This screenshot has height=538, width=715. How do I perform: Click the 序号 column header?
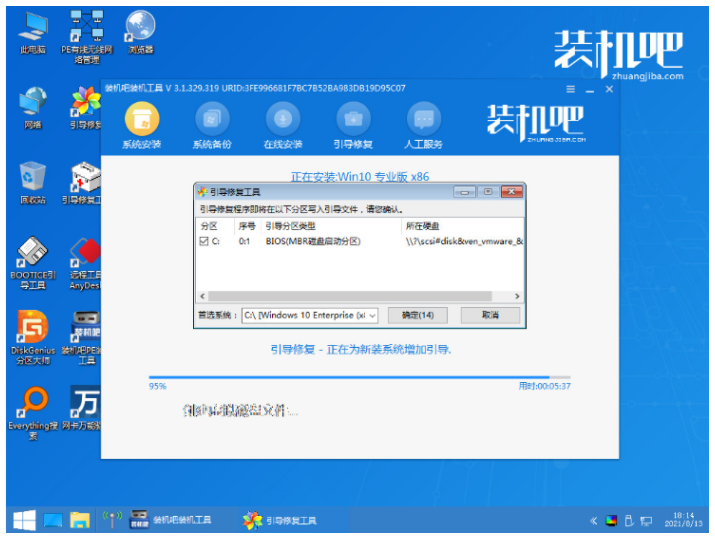click(x=248, y=226)
